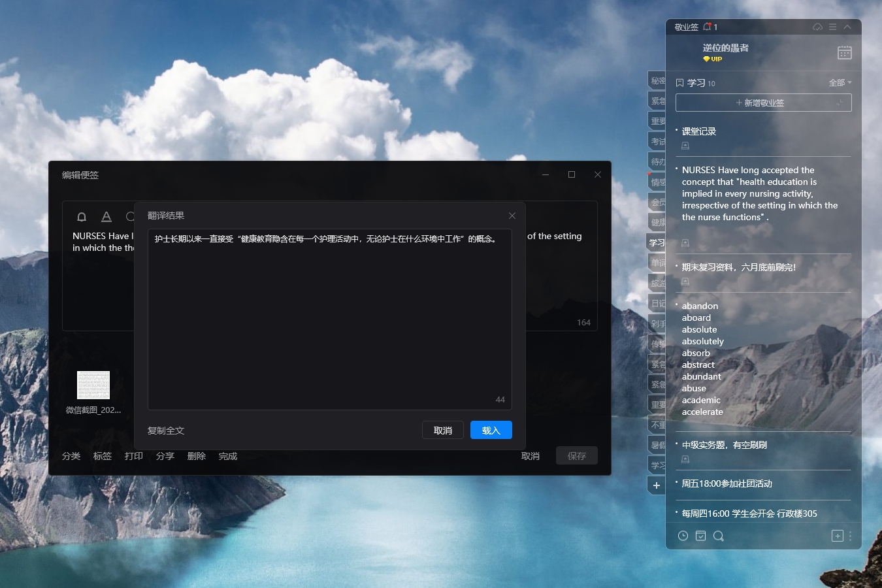Switch to the 健康 category tab
Viewport: 882px width, 588px height.
pyautogui.click(x=657, y=222)
